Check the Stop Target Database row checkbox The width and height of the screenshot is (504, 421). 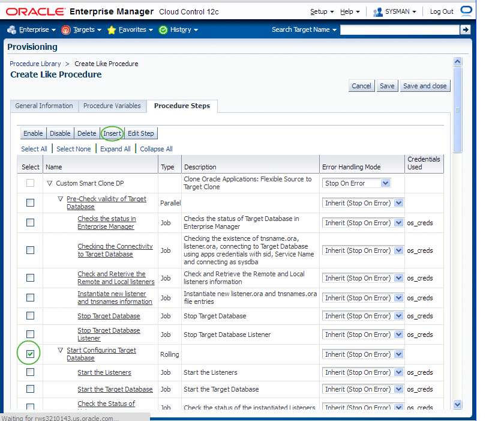[30, 316]
